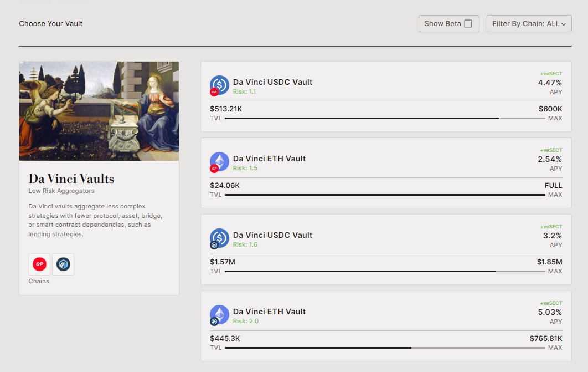Click the Optimism chain icon under Da Vinci Vaults
The height and width of the screenshot is (372, 588).
(39, 264)
